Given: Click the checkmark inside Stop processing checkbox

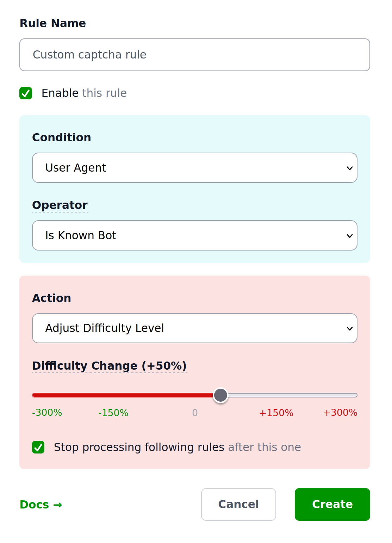Looking at the screenshot, I should coord(38,447).
